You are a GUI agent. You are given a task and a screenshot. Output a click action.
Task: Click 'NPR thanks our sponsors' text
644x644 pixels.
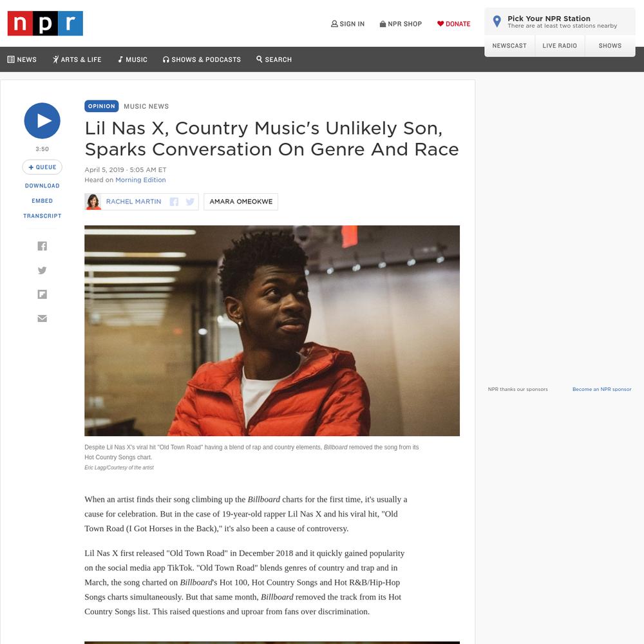tap(518, 390)
